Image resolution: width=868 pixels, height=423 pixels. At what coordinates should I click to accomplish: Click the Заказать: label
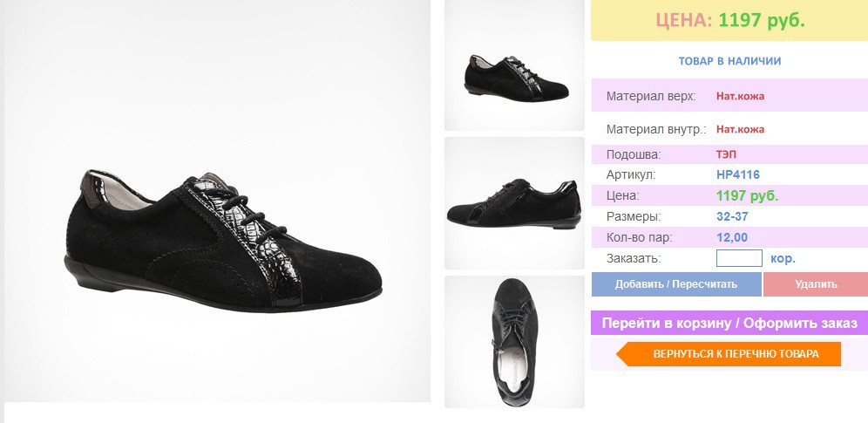tap(634, 258)
